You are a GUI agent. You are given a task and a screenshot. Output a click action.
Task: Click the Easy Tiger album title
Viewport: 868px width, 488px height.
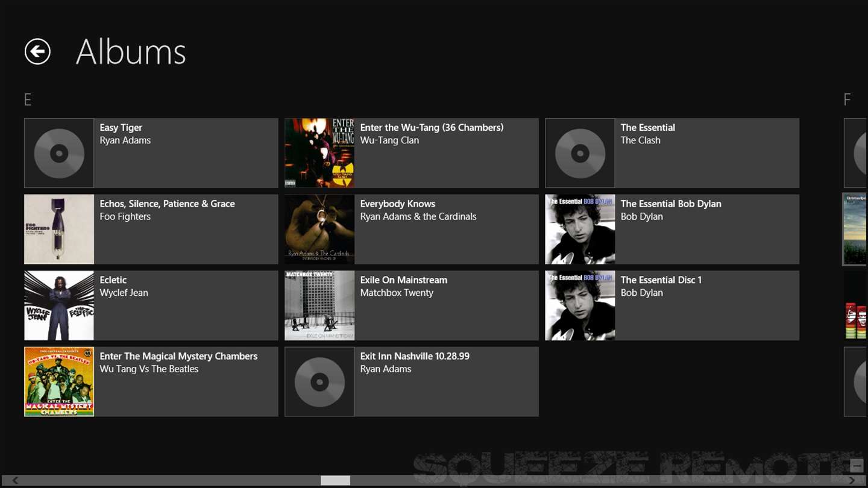coord(121,128)
